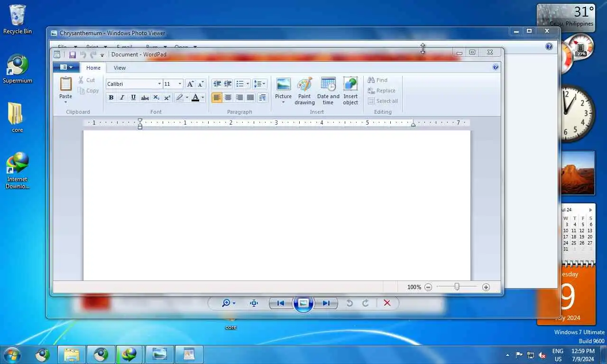607x364 pixels.
Task: Apply font color swatch
Action: [x=195, y=98]
